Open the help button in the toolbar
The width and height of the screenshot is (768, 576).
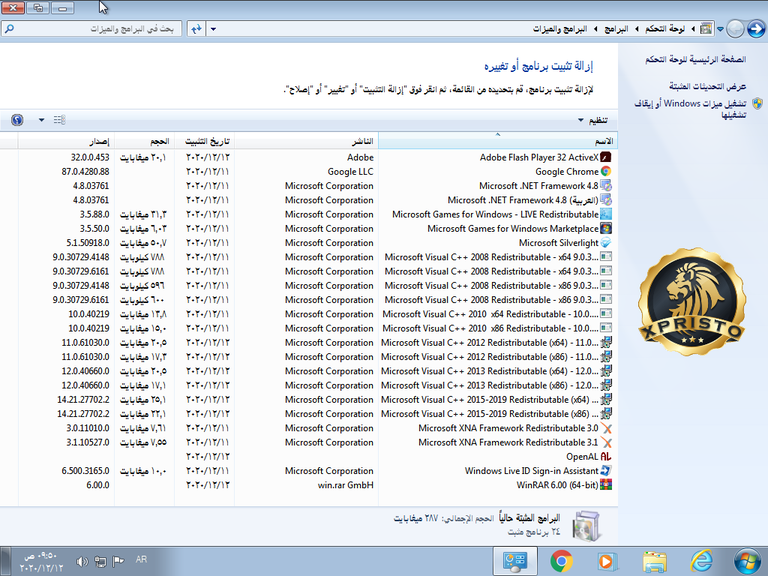click(x=17, y=120)
